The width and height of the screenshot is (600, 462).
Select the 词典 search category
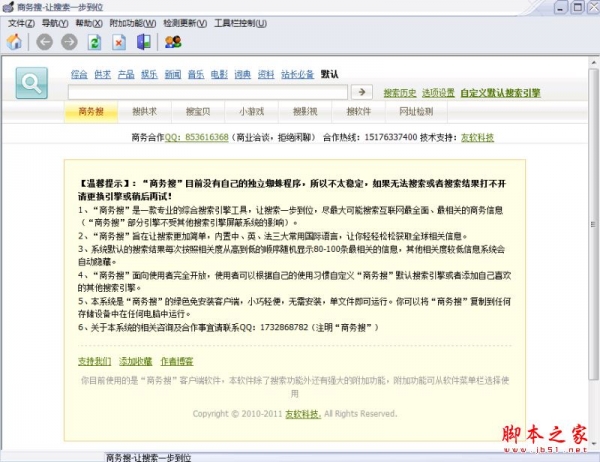point(243,74)
